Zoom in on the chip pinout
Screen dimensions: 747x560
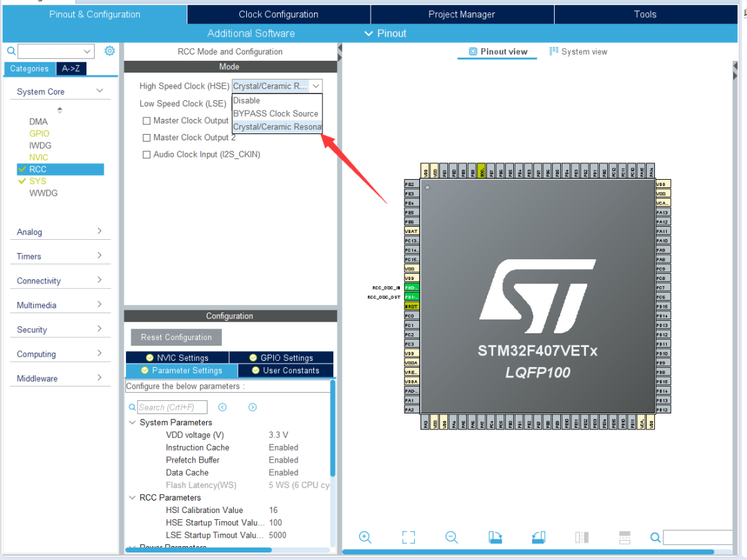[x=365, y=537]
